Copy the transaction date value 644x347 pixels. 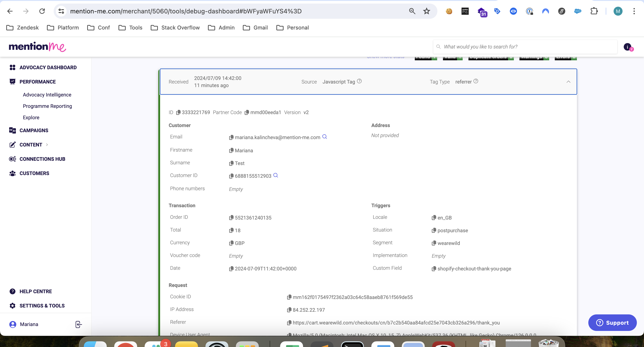tap(231, 269)
